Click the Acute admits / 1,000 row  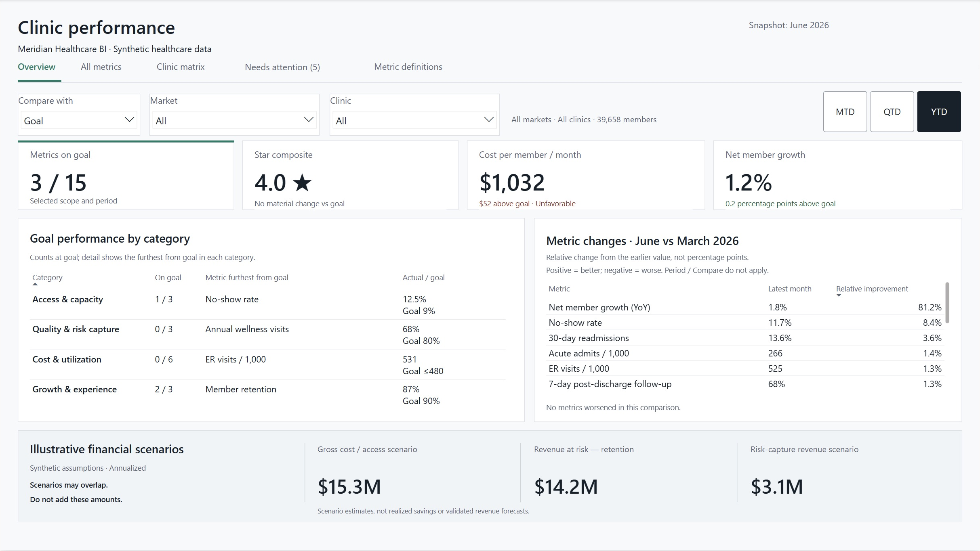coord(745,353)
